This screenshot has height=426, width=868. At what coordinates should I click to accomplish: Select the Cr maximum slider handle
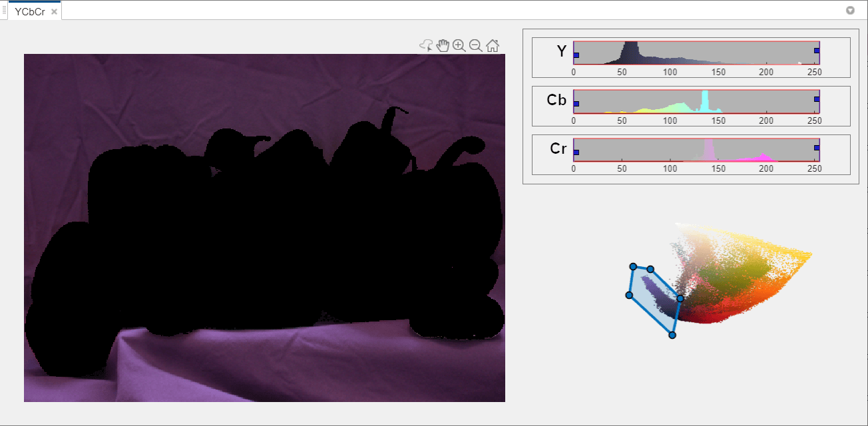[x=817, y=148]
